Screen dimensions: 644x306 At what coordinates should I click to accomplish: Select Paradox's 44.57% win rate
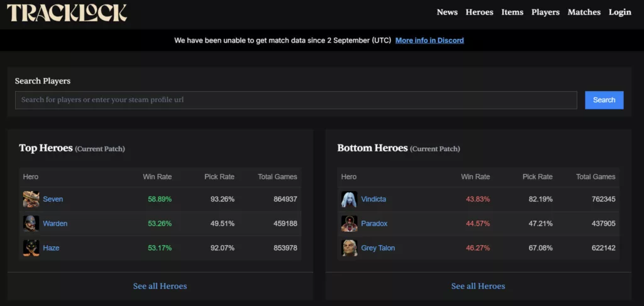click(478, 224)
